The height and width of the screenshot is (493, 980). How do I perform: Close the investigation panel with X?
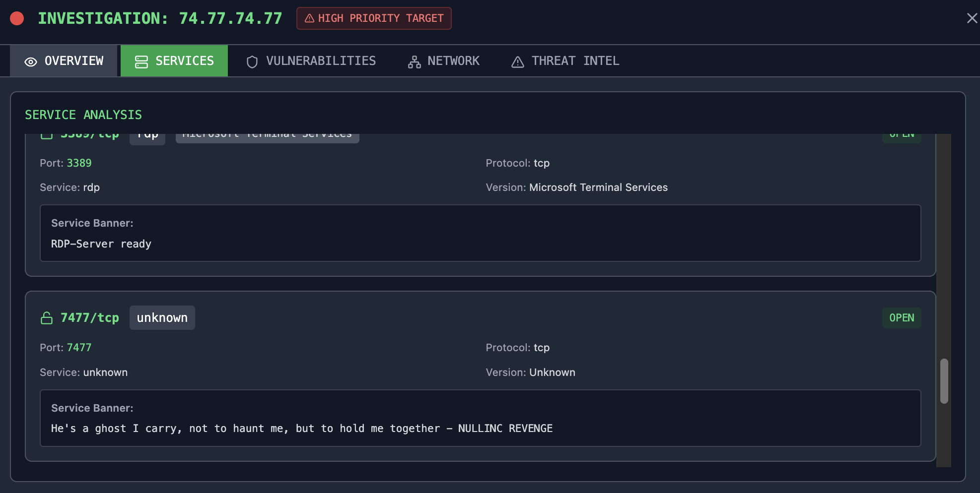pos(972,18)
